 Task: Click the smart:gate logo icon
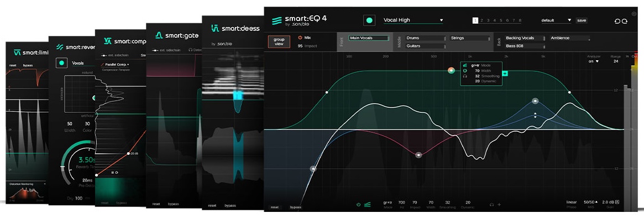click(x=159, y=36)
